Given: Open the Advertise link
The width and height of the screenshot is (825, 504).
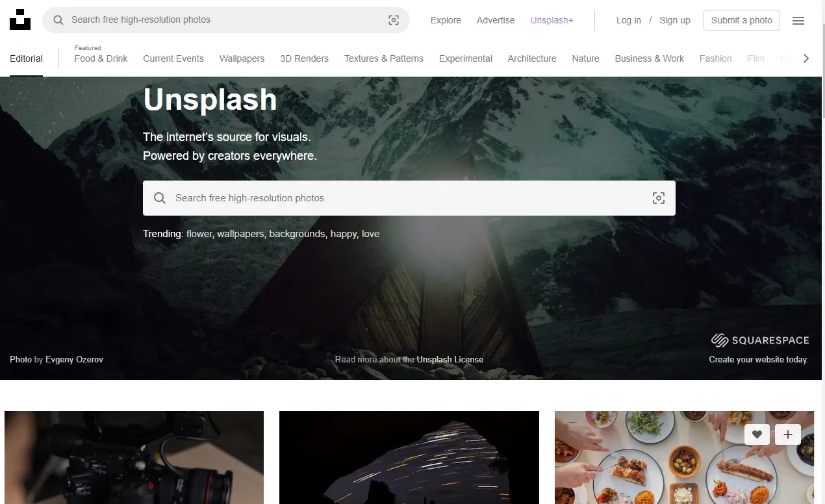Looking at the screenshot, I should click(496, 20).
